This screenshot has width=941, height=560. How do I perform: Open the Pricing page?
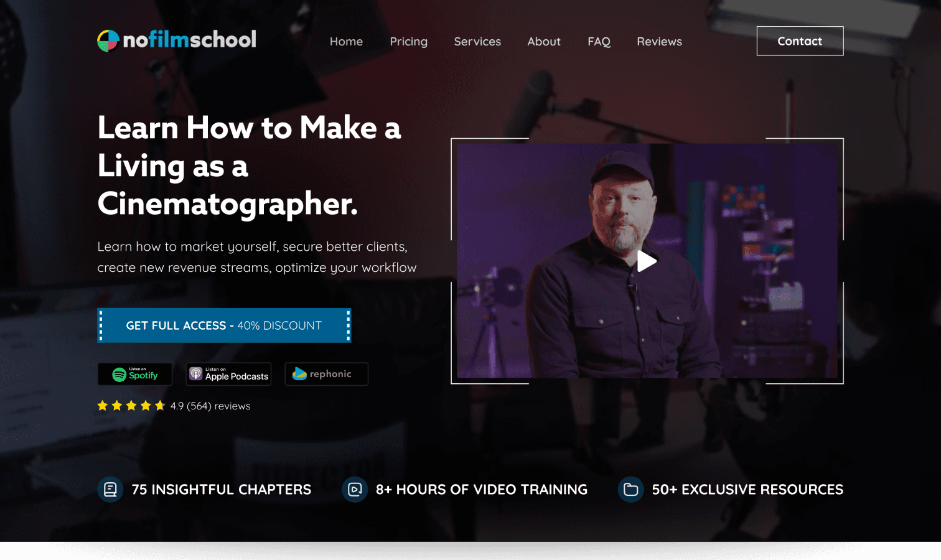[408, 42]
